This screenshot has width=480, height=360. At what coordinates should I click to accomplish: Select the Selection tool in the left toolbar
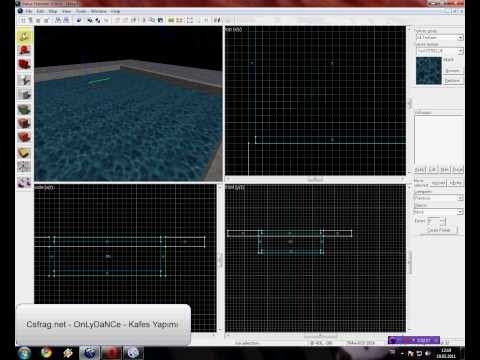point(24,36)
